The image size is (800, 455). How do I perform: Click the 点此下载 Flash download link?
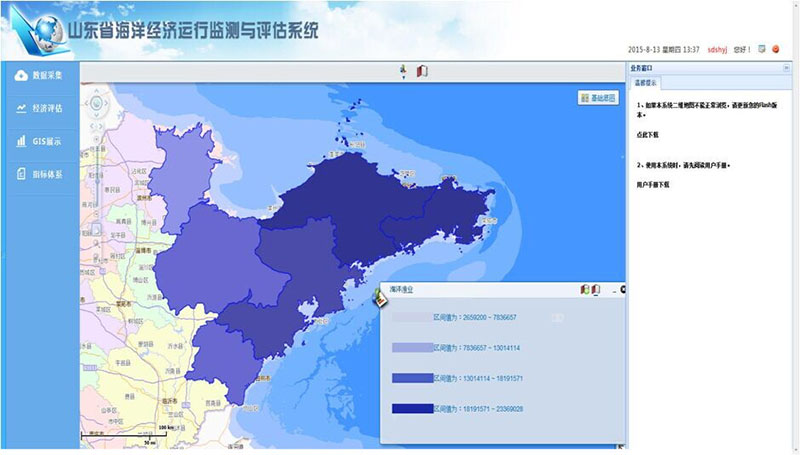[647, 135]
